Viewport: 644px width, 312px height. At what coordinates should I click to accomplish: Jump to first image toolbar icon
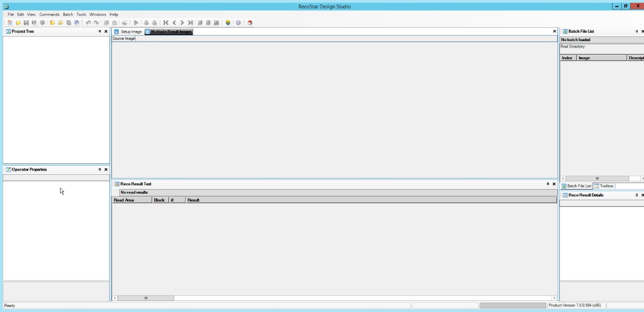point(166,23)
